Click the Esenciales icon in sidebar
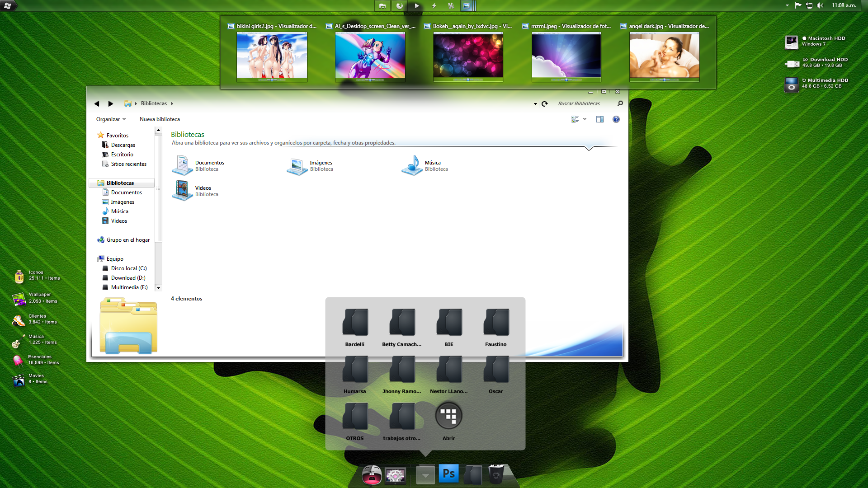Screen dimensions: 868x488 coord(18,359)
